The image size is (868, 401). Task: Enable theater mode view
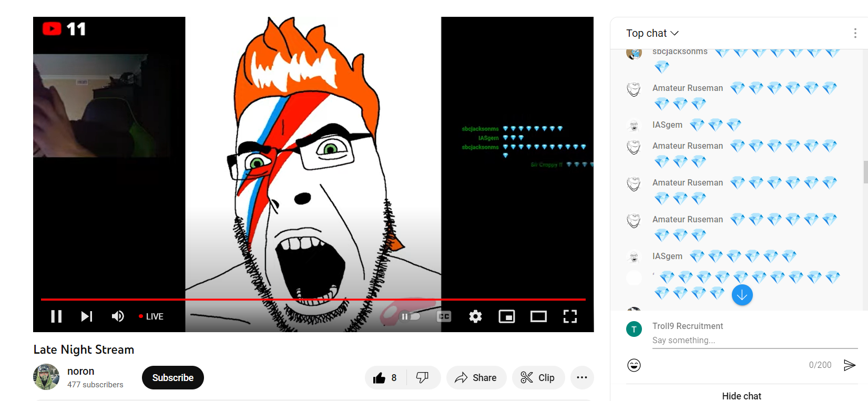click(x=538, y=316)
